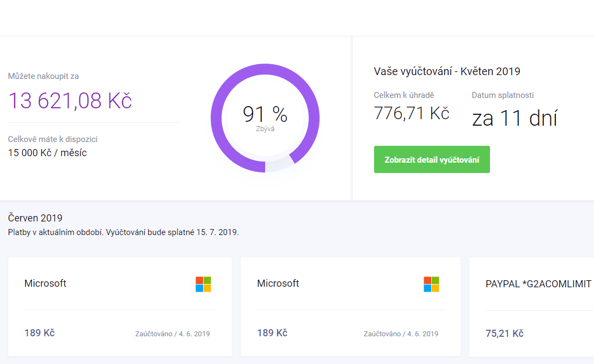Select the available amount 13 621,08 Kč
The image size is (594, 364).
point(70,101)
